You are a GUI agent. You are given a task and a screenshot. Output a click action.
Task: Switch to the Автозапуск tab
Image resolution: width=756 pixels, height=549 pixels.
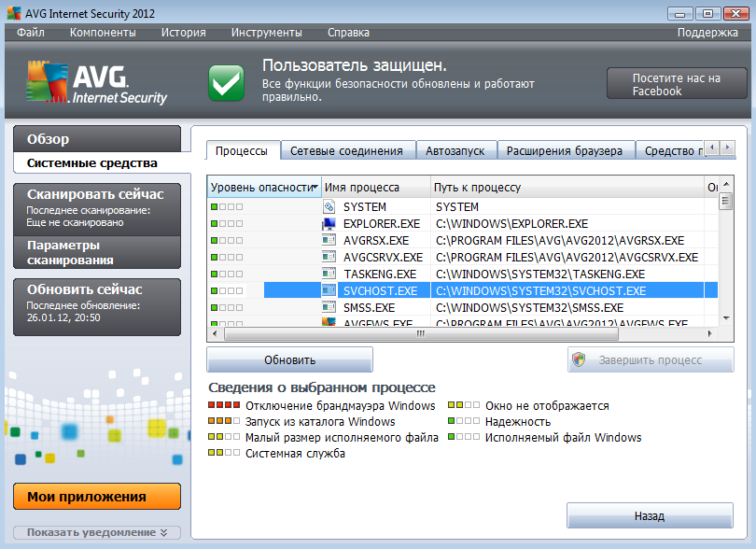pyautogui.click(x=455, y=150)
